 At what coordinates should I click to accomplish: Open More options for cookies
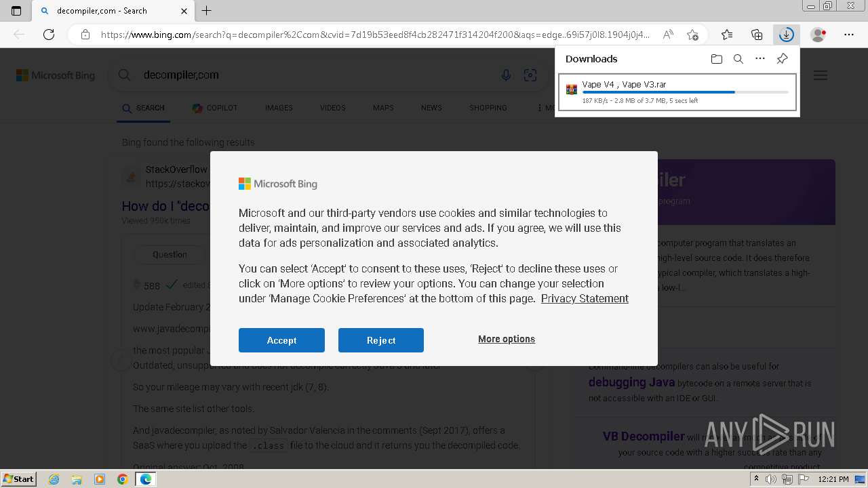click(507, 339)
